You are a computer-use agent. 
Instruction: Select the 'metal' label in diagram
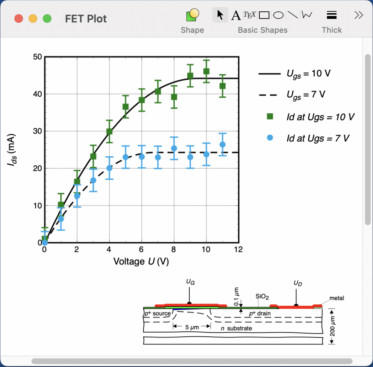[336, 298]
